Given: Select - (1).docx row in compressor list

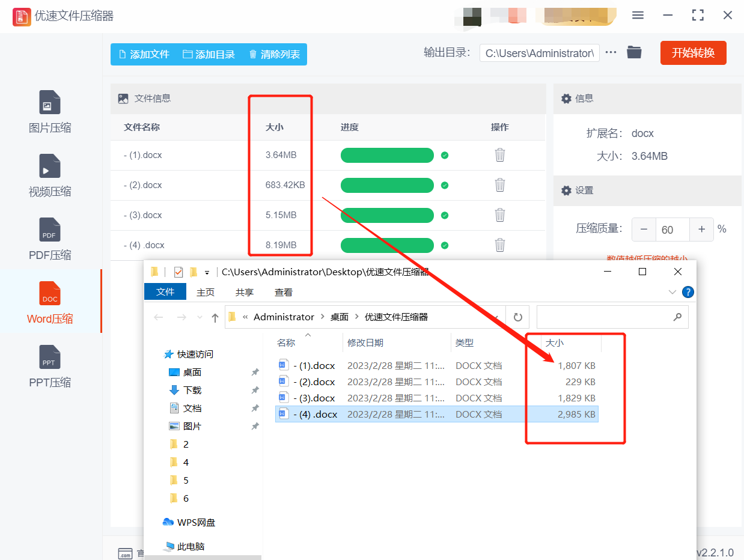Looking at the screenshot, I should 328,155.
